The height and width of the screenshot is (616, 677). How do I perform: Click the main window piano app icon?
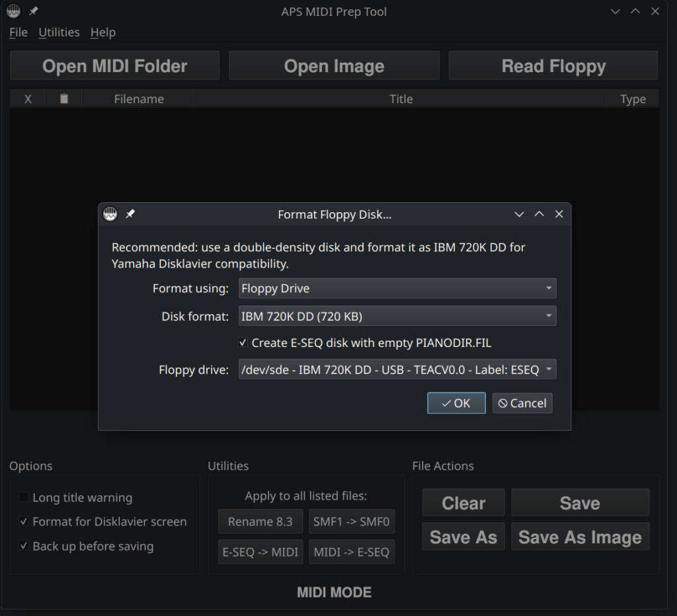coord(13,11)
